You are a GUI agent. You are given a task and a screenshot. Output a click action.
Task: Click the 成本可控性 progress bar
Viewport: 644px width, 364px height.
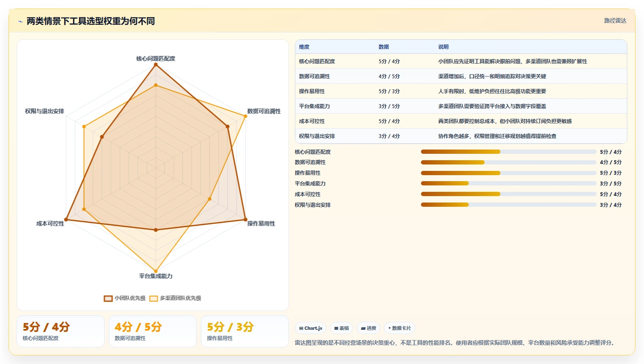click(509, 194)
